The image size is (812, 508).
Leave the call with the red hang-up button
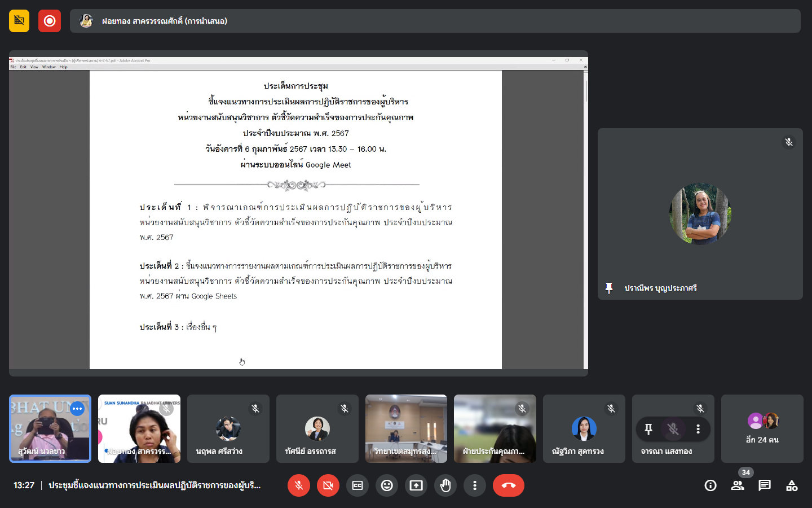(x=509, y=485)
